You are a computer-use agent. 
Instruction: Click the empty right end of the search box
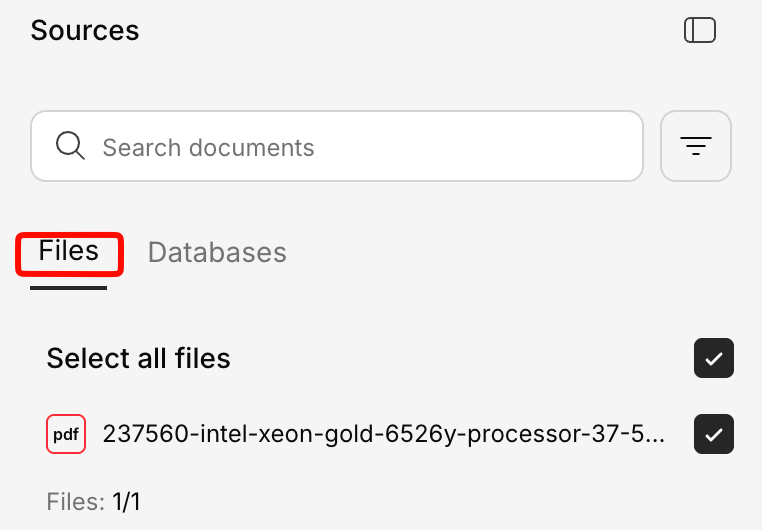tap(590, 146)
